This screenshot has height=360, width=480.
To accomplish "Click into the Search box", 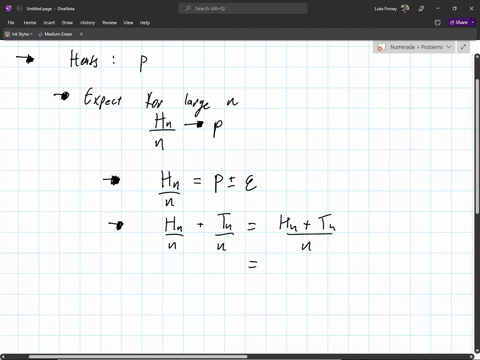I will [243, 8].
